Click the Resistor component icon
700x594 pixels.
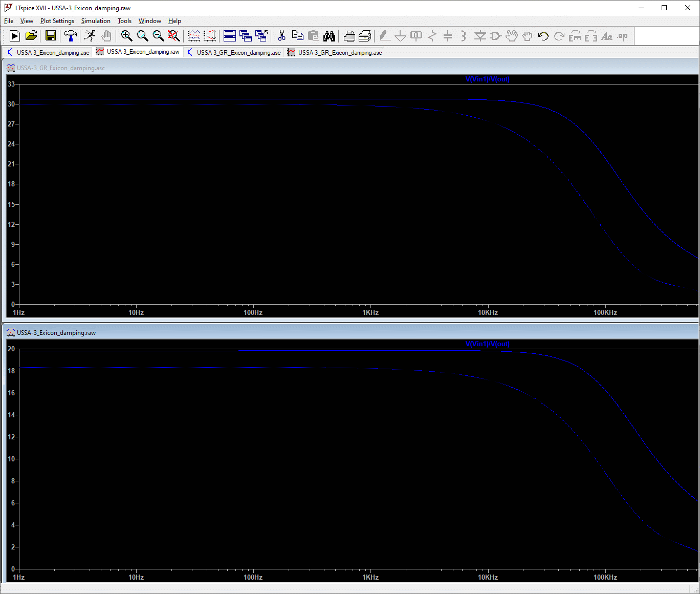432,36
